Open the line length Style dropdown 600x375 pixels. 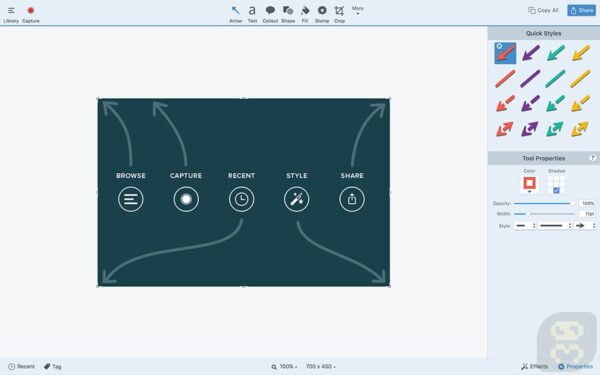coord(555,226)
